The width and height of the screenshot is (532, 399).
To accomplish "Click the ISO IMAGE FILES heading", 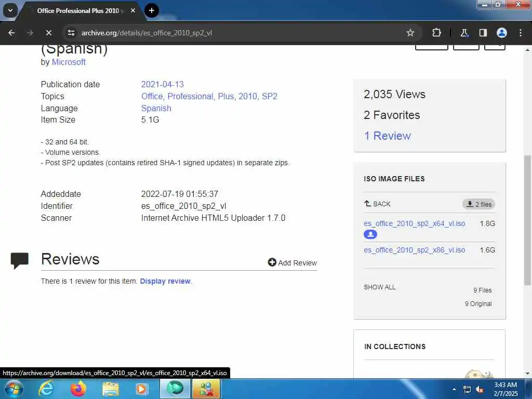I will [394, 179].
